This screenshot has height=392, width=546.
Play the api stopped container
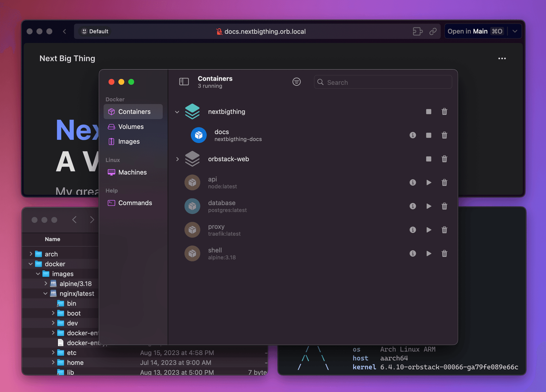429,182
